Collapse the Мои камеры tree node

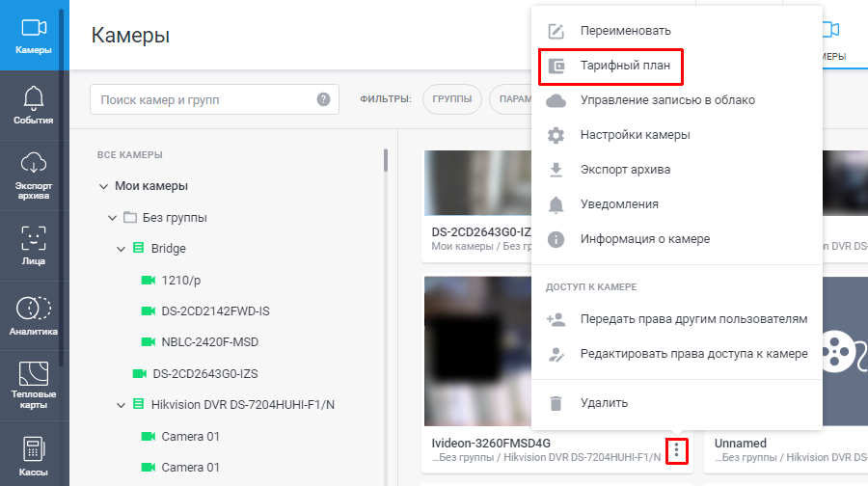click(103, 186)
